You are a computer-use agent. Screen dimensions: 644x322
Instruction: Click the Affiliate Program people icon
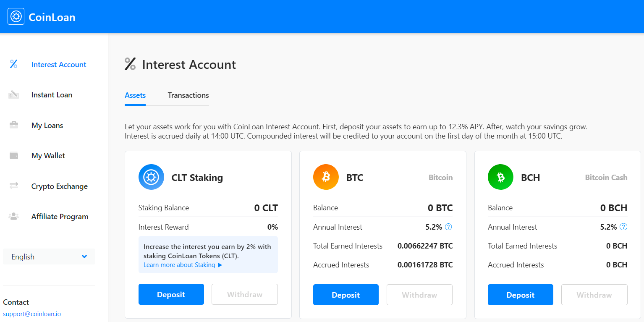pyautogui.click(x=14, y=216)
